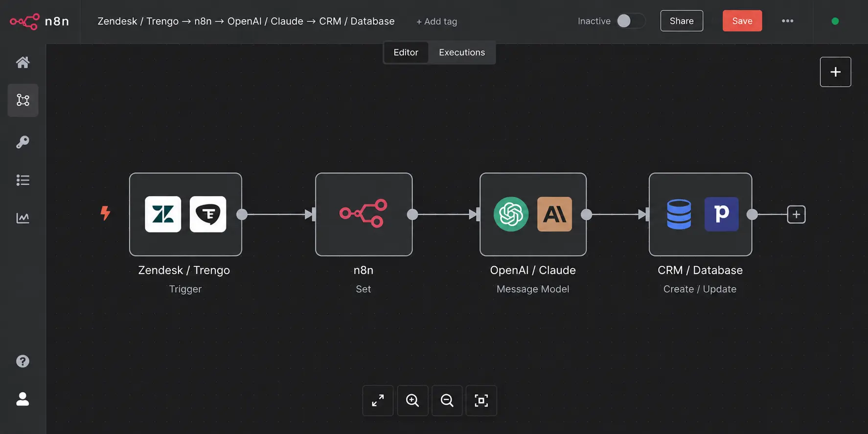This screenshot has width=868, height=434.
Task: Click the 'Message Model' subtitle text
Action: 533,289
